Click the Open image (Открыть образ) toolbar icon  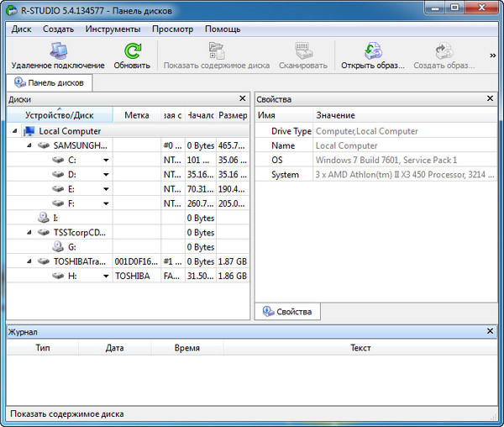[373, 50]
